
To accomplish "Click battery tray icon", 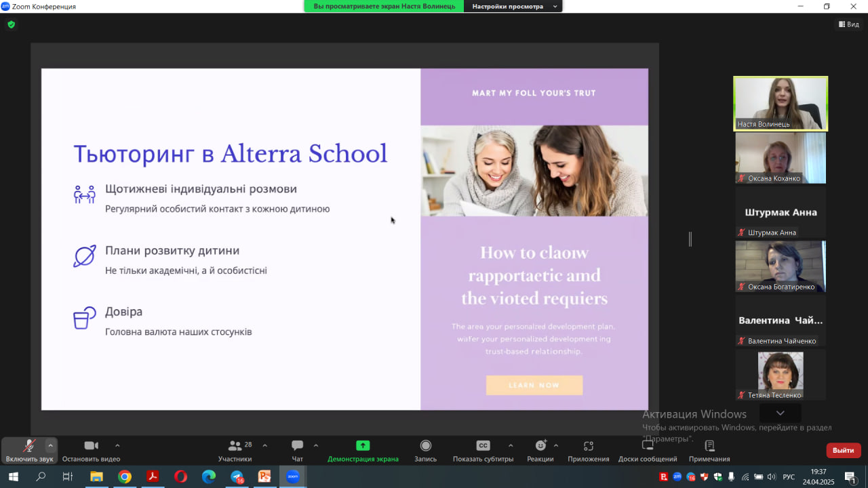I will click(759, 476).
